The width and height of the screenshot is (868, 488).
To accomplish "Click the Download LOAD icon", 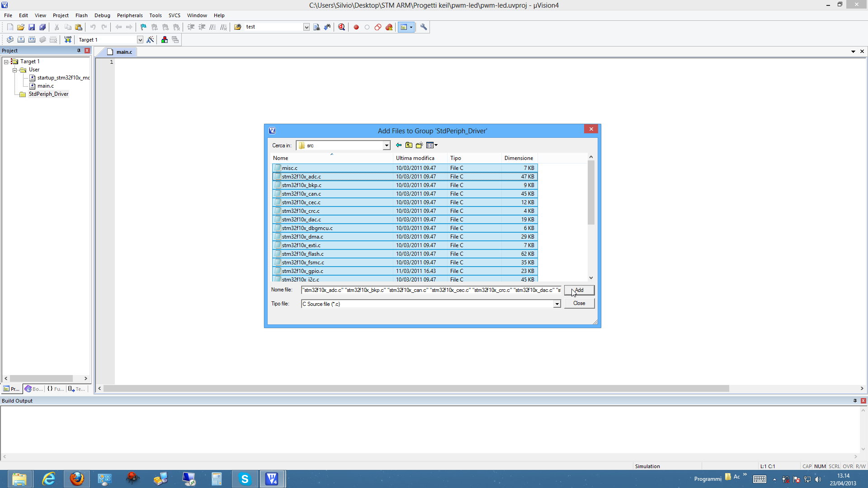I will point(68,40).
